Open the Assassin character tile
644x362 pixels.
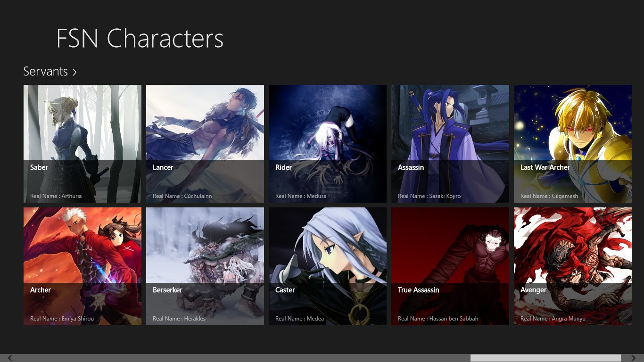pyautogui.click(x=450, y=144)
